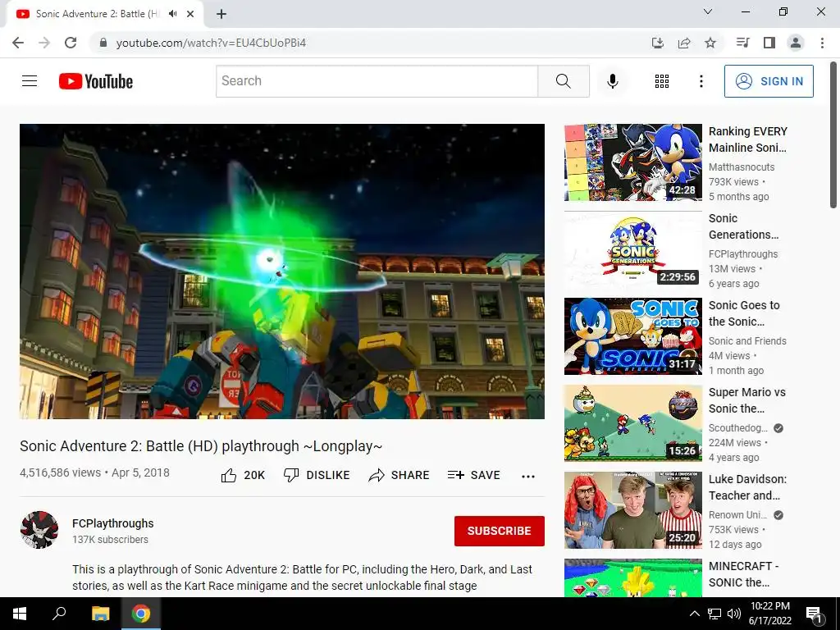Image resolution: width=840 pixels, height=630 pixels.
Task: Click the Ranking EVERY Mainline Soni... title
Action: point(748,139)
